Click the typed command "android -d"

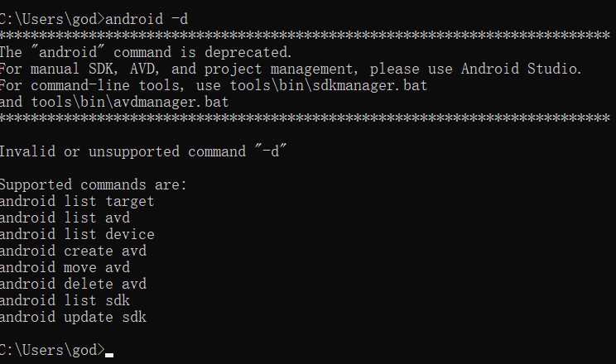coord(147,19)
